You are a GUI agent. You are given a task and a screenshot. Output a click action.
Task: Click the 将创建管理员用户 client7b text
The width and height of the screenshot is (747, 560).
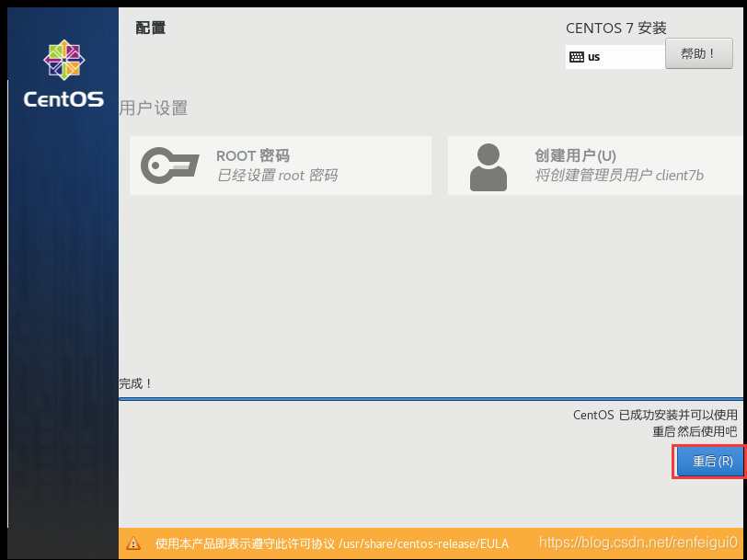point(619,176)
